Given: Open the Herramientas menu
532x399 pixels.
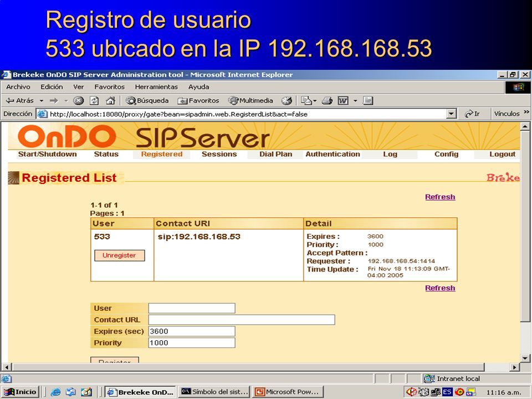Looking at the screenshot, I should [x=156, y=87].
